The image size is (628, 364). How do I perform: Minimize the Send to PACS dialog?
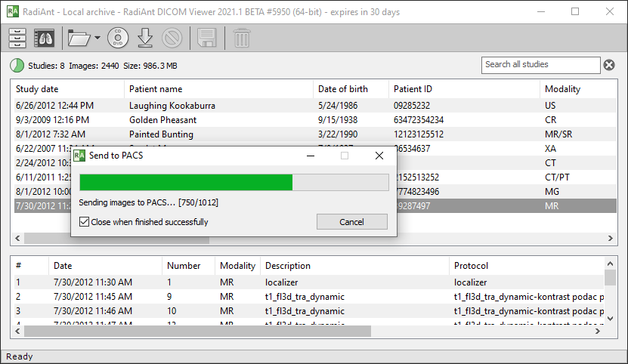311,156
